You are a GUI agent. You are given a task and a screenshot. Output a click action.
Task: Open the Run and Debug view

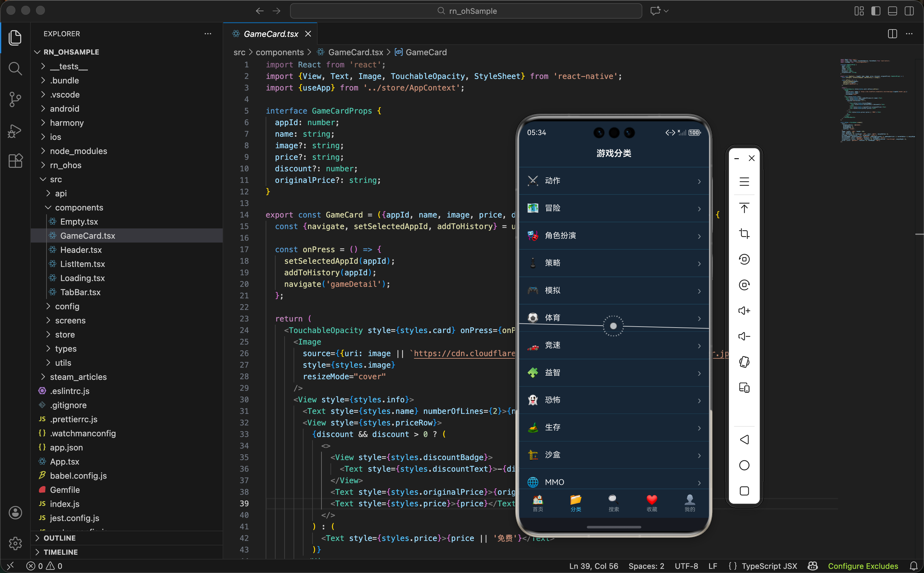point(15,131)
